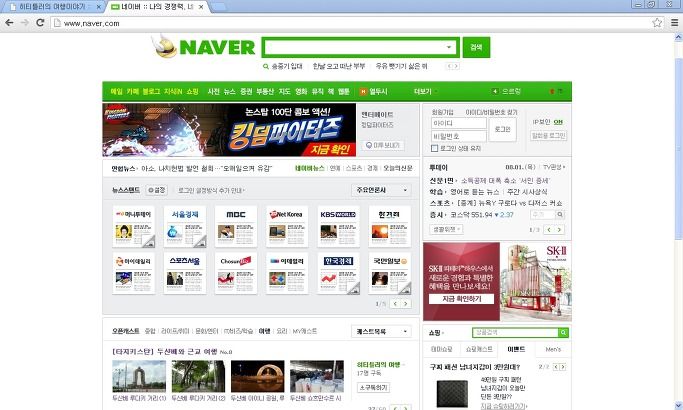The width and height of the screenshot is (683, 410).
Task: Open the 국민일보 newsstand tile
Action: 389,273
